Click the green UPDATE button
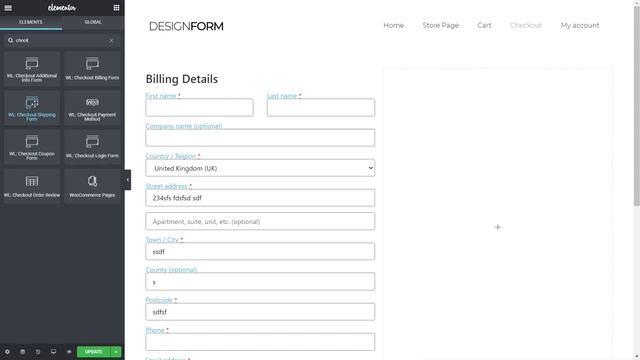Screen dimensions: 640x360 click(x=93, y=351)
